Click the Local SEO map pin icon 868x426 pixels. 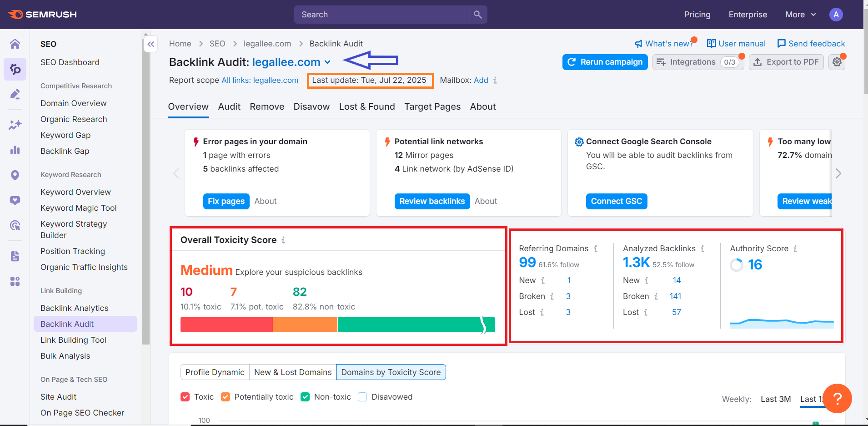[x=15, y=175]
